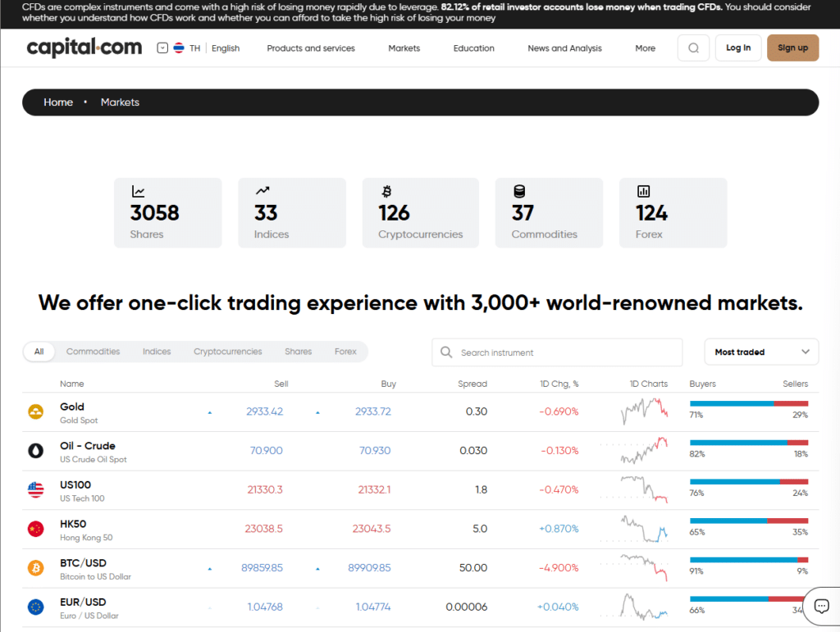Click HK50 sell price 23038.5
The height and width of the screenshot is (632, 840).
click(263, 529)
